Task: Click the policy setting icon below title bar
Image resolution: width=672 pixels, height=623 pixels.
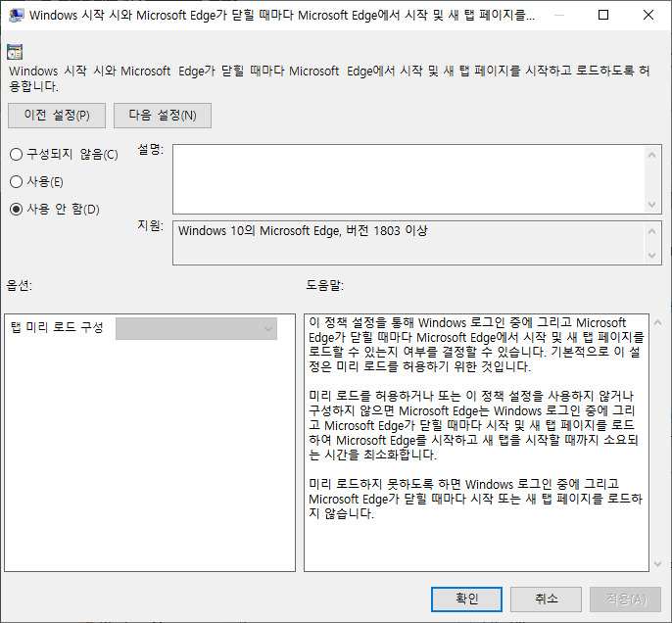Action: tap(15, 52)
